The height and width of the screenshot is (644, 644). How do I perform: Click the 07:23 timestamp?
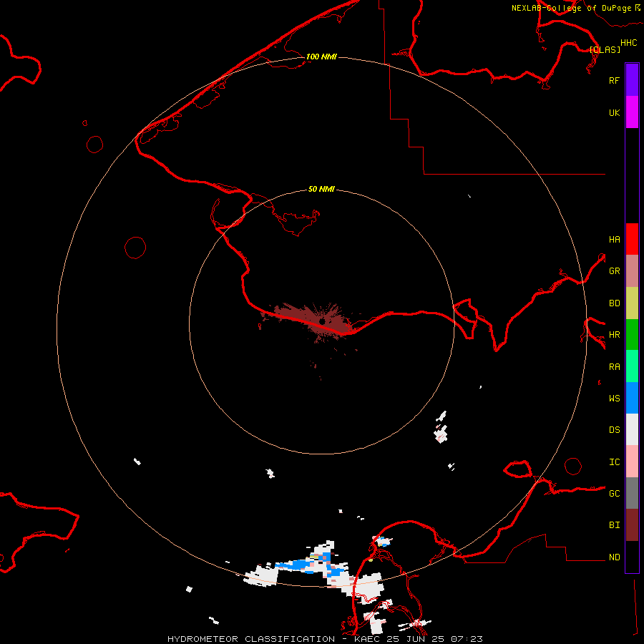(x=467, y=639)
